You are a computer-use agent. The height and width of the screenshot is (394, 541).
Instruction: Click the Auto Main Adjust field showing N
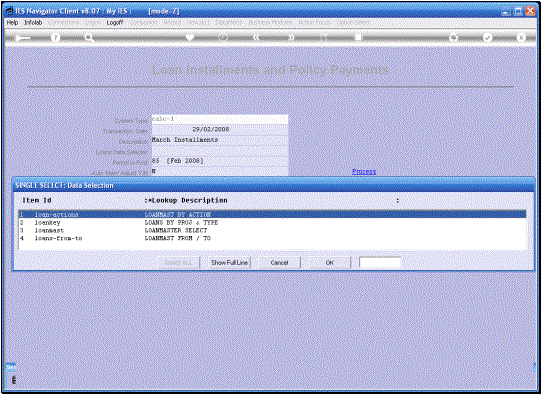220,171
